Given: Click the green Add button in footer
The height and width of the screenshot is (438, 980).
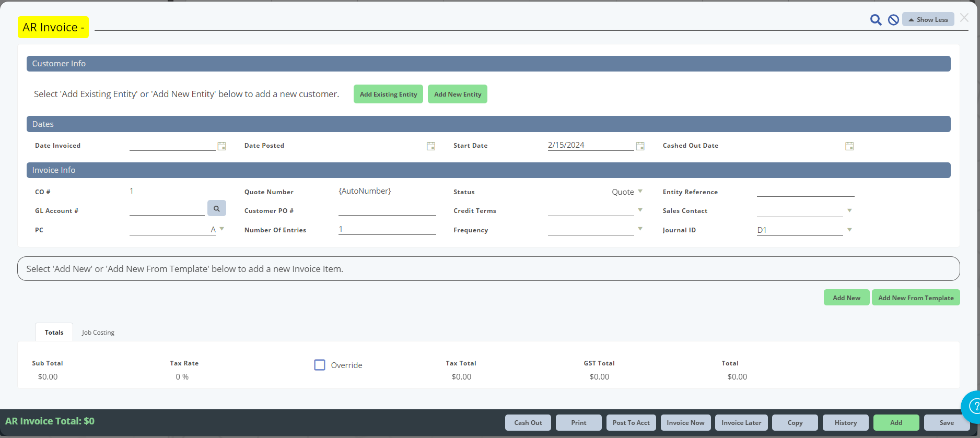Looking at the screenshot, I should pyautogui.click(x=896, y=423).
